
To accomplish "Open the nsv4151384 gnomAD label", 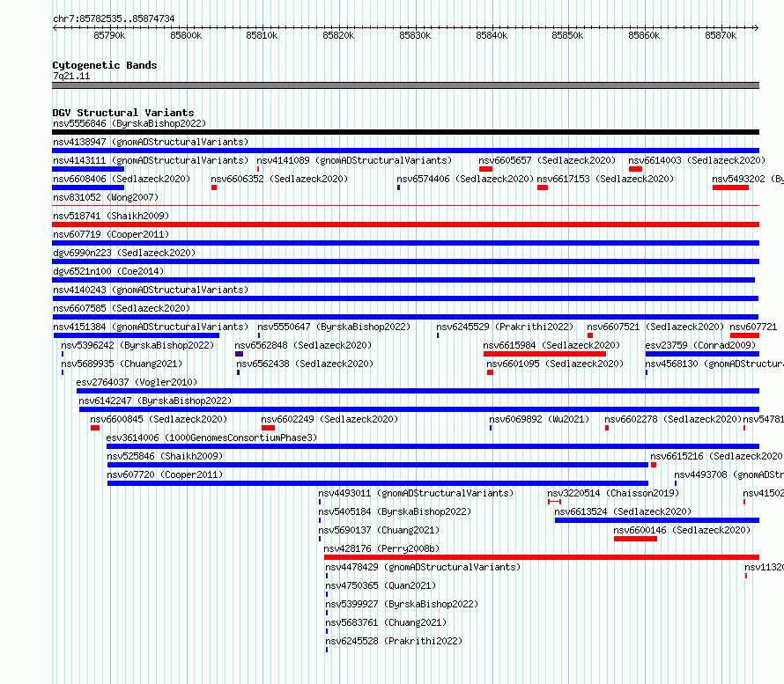I will coord(151,327).
